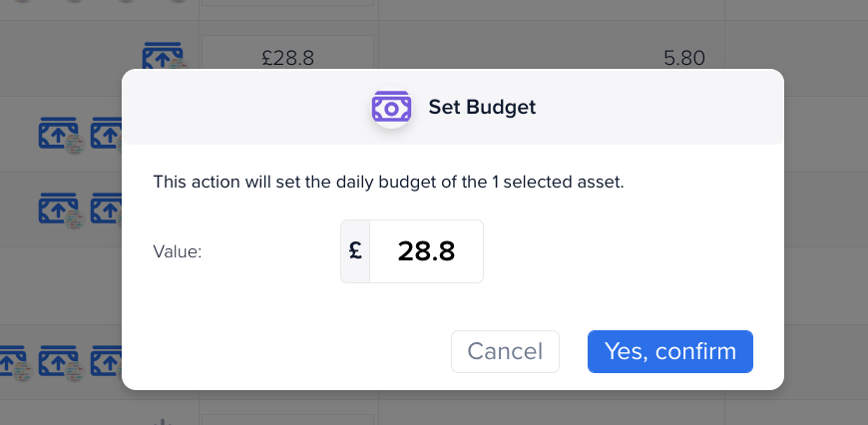This screenshot has height=425, width=868.
Task: Click the bottom-row budget icon nearest the dialog
Action: (x=107, y=361)
